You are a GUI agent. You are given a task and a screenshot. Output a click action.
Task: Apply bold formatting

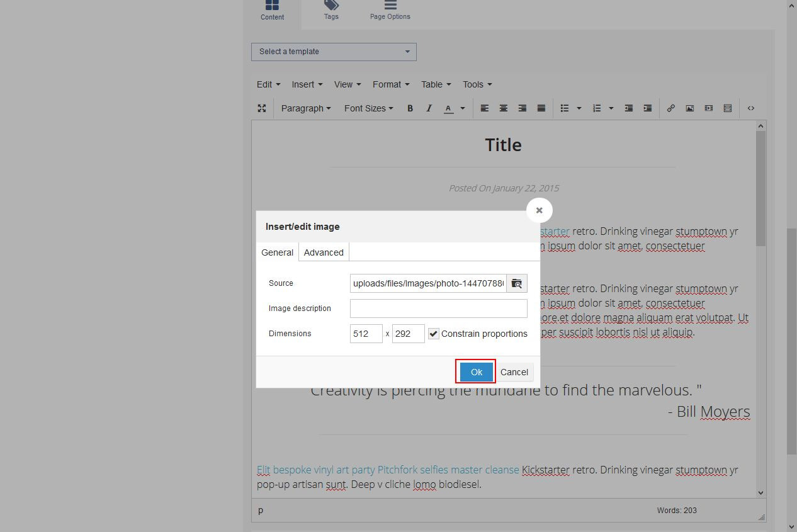click(x=410, y=108)
